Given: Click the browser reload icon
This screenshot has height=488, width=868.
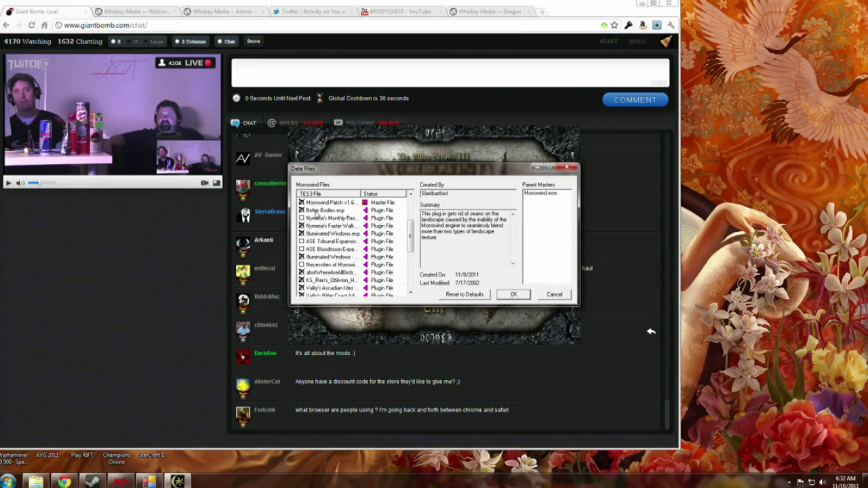Looking at the screenshot, I should point(31,25).
